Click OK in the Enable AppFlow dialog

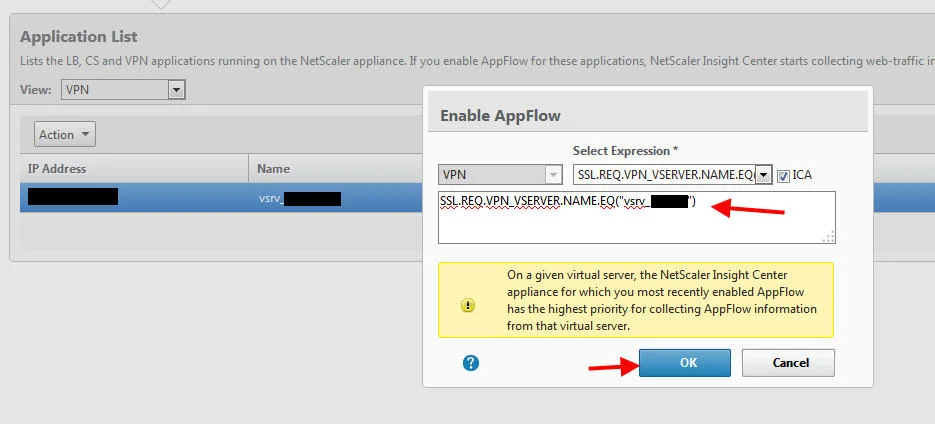click(x=685, y=363)
